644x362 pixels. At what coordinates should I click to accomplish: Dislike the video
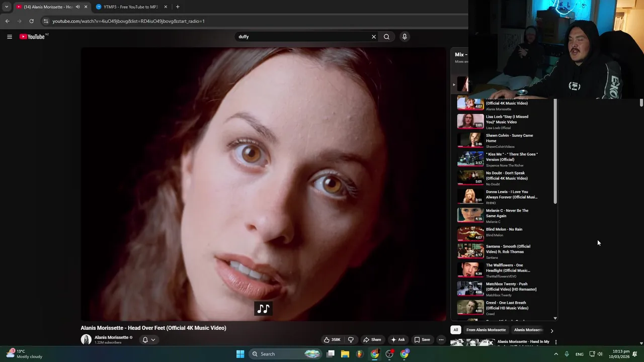[351, 340]
